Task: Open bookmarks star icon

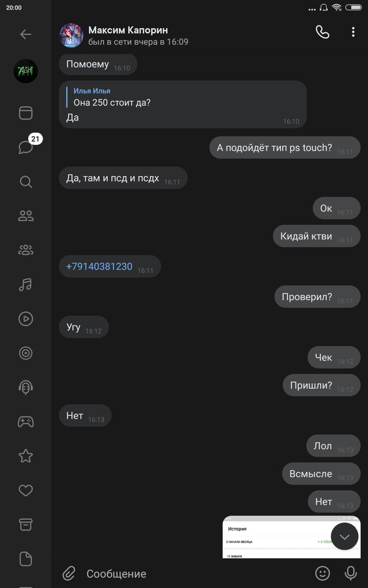Action: pyautogui.click(x=26, y=456)
